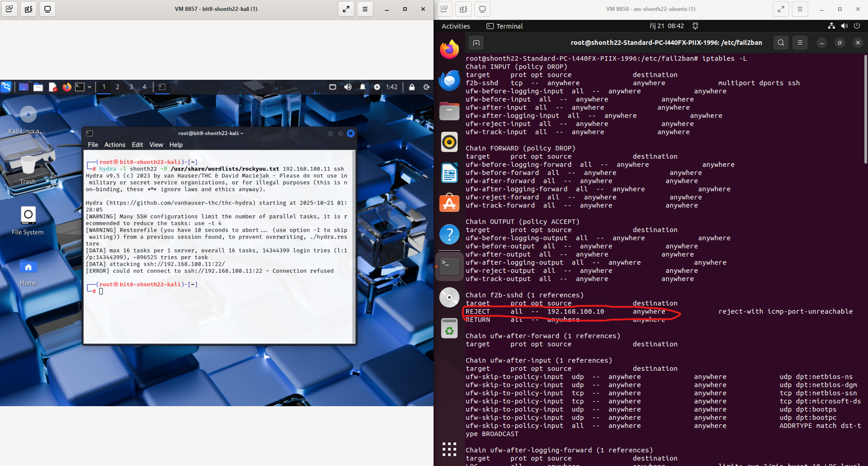Open the Ubuntu terminal hamburger menu
Screen dimensions: 868x466
click(800, 43)
